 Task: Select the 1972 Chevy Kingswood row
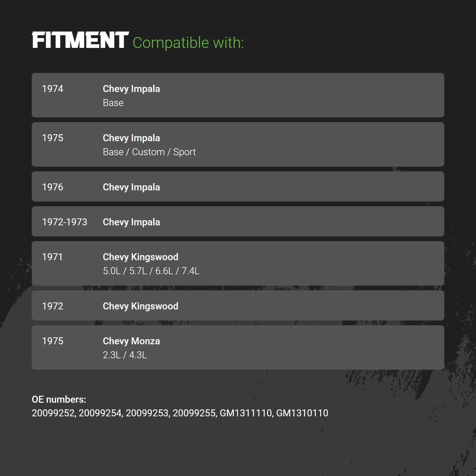pyautogui.click(x=238, y=306)
